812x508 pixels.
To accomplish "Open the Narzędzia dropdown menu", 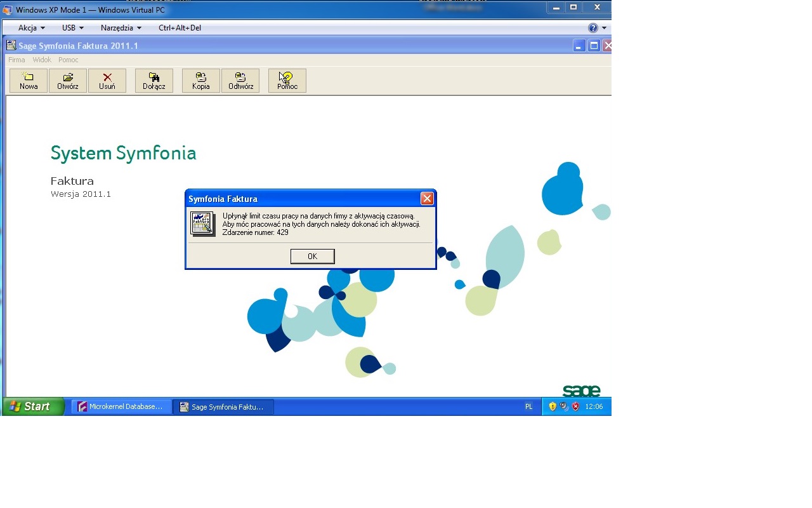I will click(121, 28).
